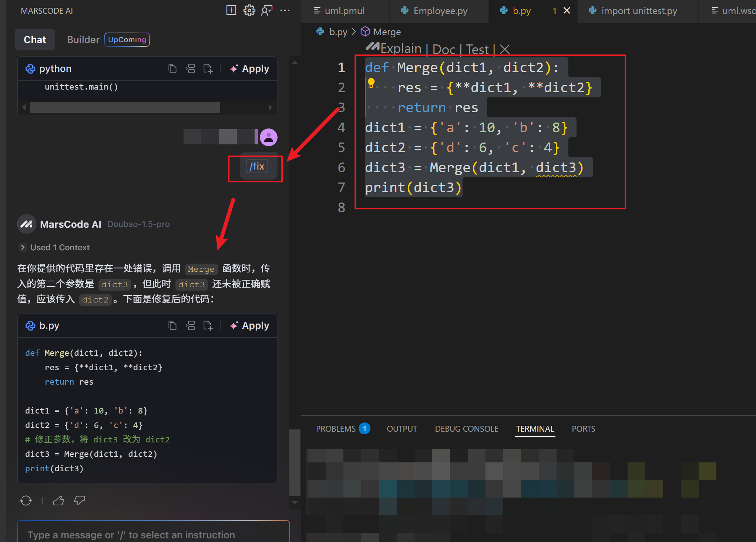Insert b.py code at cursor
Image resolution: width=756 pixels, height=542 pixels.
190,325
